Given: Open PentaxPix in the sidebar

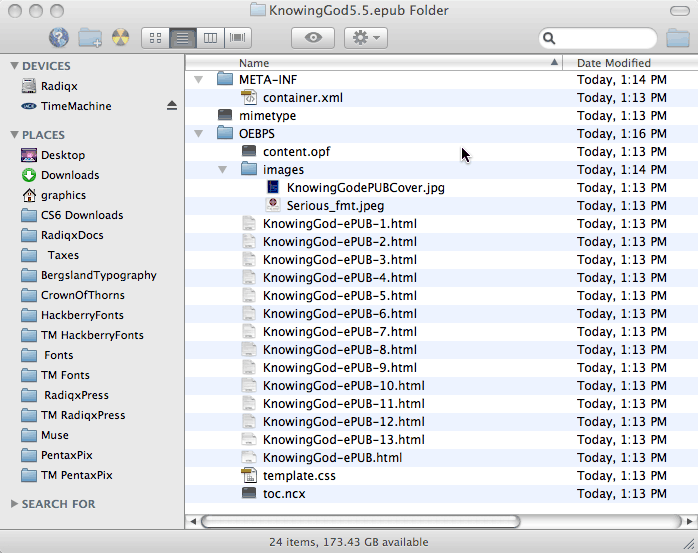Looking at the screenshot, I should click(x=57, y=455).
